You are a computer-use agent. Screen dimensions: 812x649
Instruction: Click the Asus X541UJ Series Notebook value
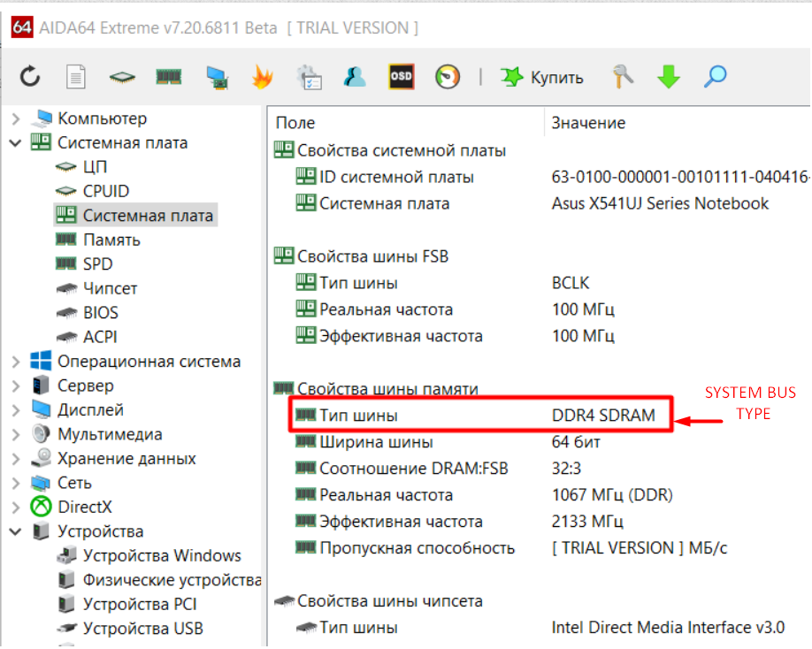[660, 203]
